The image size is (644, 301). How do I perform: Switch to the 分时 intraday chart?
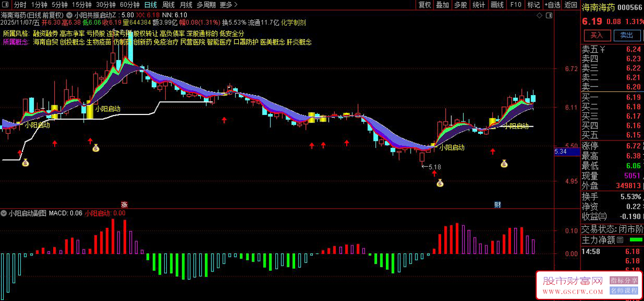coord(20,5)
